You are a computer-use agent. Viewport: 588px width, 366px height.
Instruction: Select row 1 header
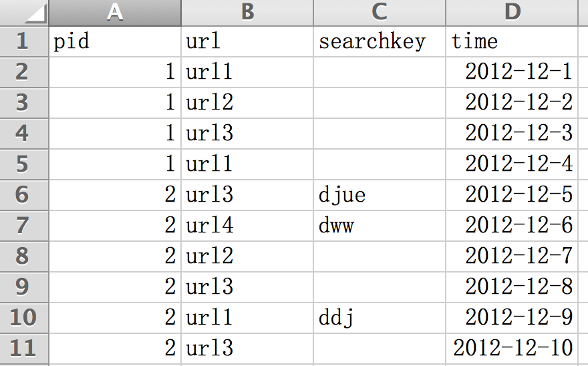click(x=24, y=41)
